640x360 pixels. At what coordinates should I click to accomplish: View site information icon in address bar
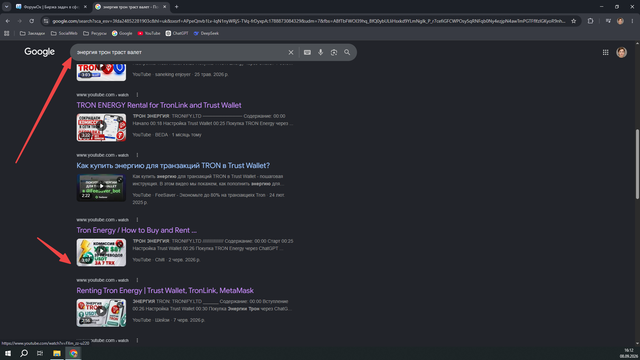pos(46,21)
